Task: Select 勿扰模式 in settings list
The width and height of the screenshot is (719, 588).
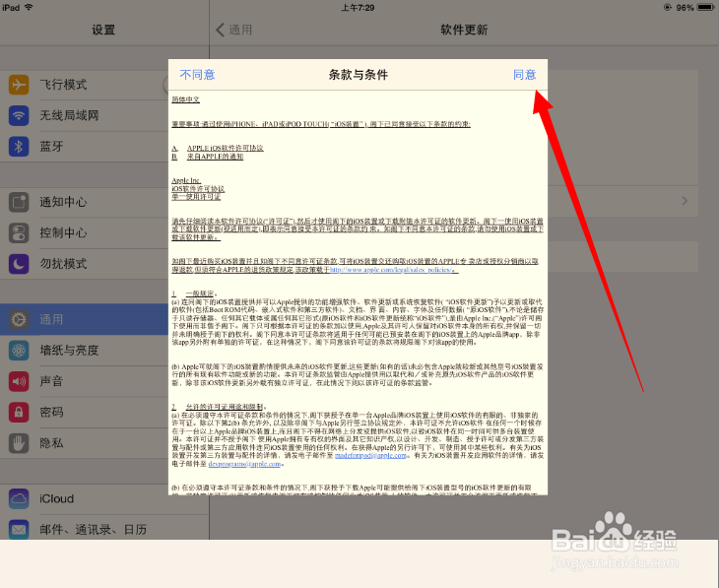Action: pos(84,264)
